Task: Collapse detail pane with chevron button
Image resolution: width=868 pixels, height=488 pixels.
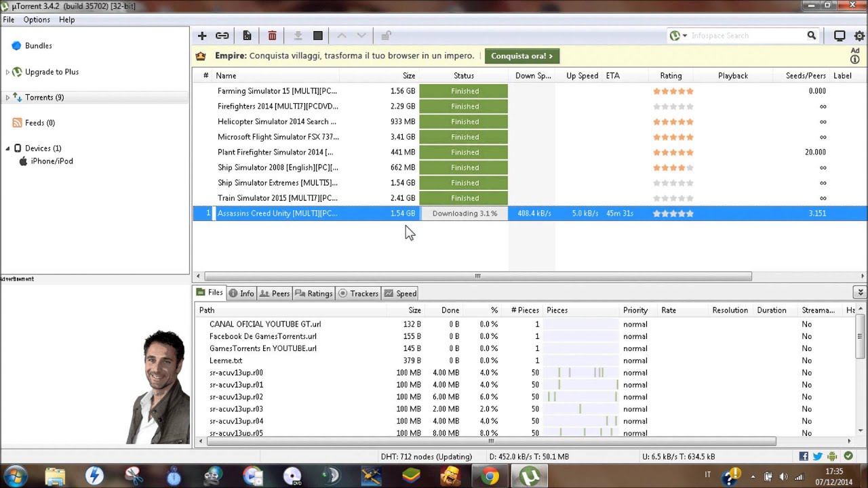Action: pyautogui.click(x=860, y=293)
